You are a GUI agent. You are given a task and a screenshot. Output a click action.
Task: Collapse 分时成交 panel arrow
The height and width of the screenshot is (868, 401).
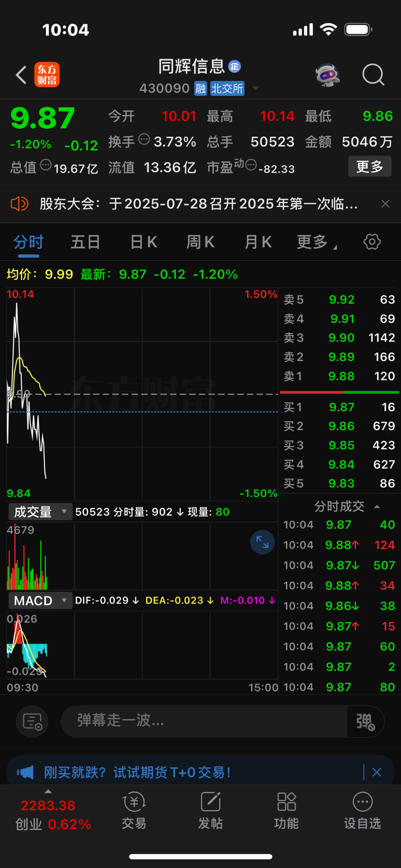point(377,506)
